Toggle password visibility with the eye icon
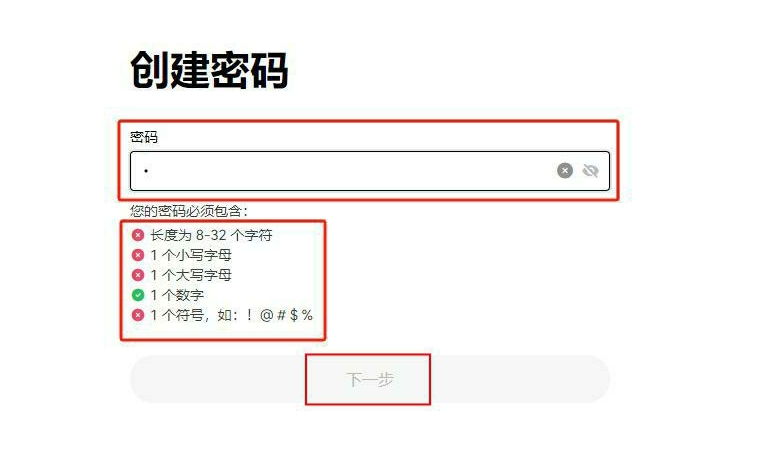 590,170
